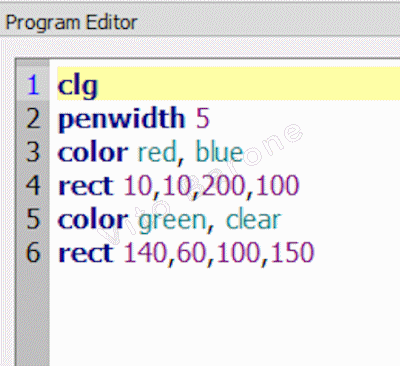
Task: Click line number 3 in the gutter
Action: [x=33, y=152]
